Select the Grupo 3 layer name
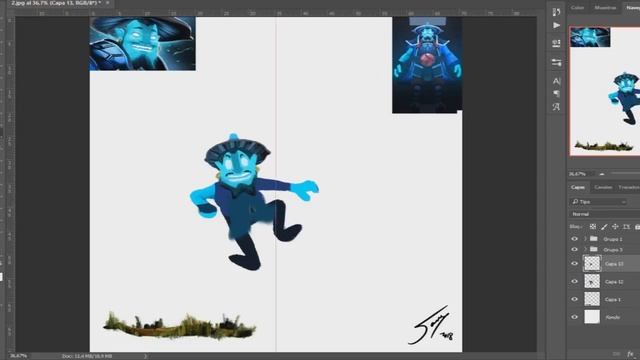The height and width of the screenshot is (360, 640). (x=613, y=250)
